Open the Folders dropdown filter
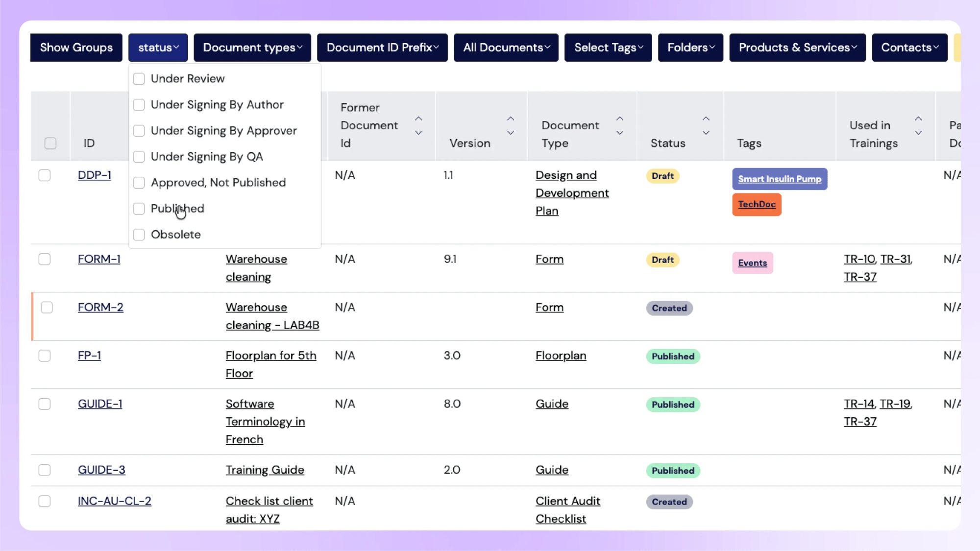Screen dimensions: 980x551 click(690, 48)
